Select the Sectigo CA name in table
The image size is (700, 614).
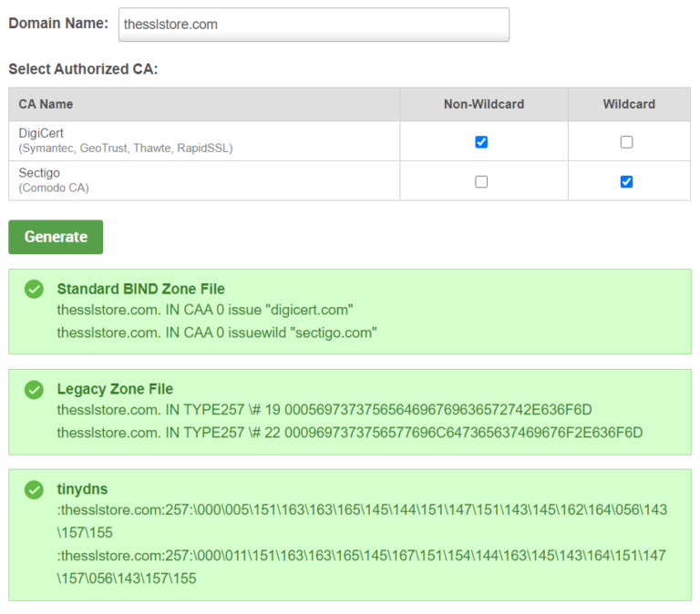[x=39, y=173]
